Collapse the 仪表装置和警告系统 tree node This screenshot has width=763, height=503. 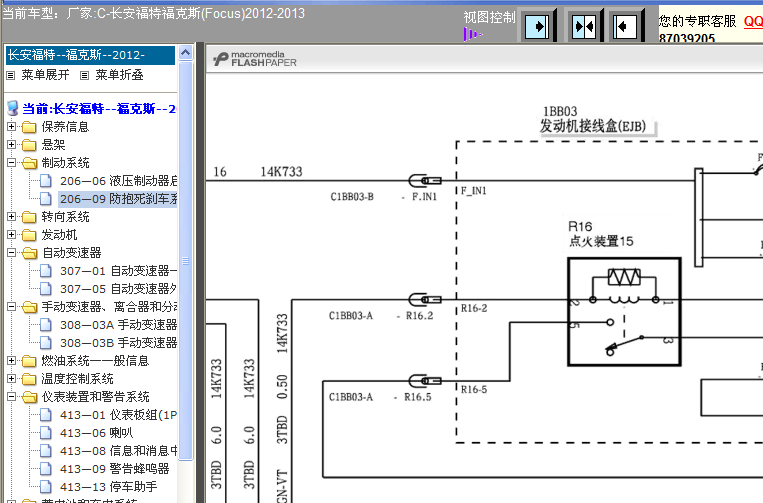click(12, 396)
